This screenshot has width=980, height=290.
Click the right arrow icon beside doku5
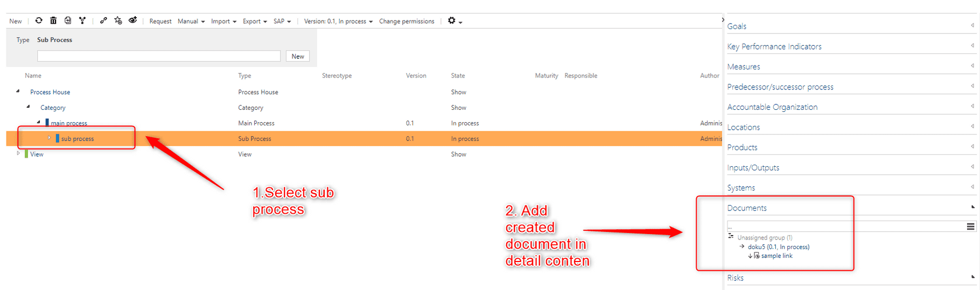coord(742,246)
